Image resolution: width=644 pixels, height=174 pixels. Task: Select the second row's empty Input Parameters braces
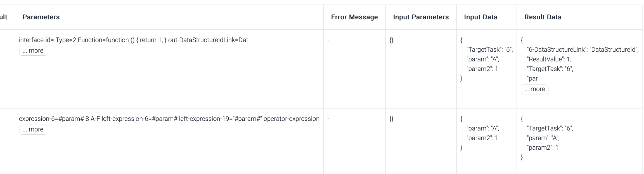click(391, 119)
